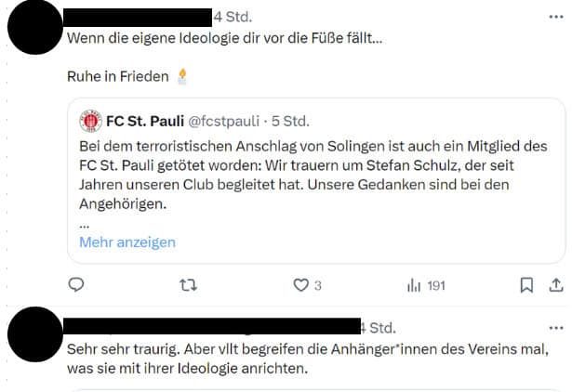Open the three-dot menu on second tweet
This screenshot has width=572, height=392.
[x=556, y=328]
